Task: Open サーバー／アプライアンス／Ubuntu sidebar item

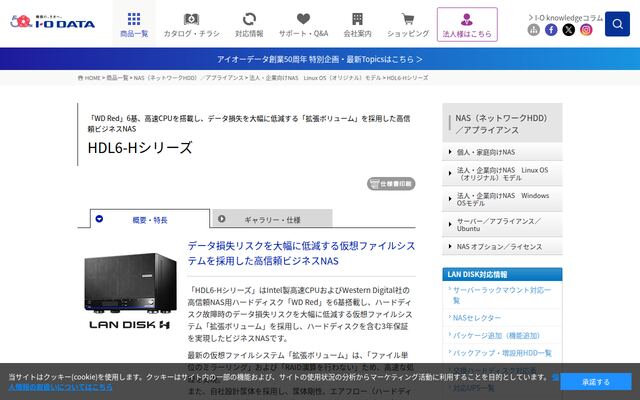Action: click(x=502, y=224)
